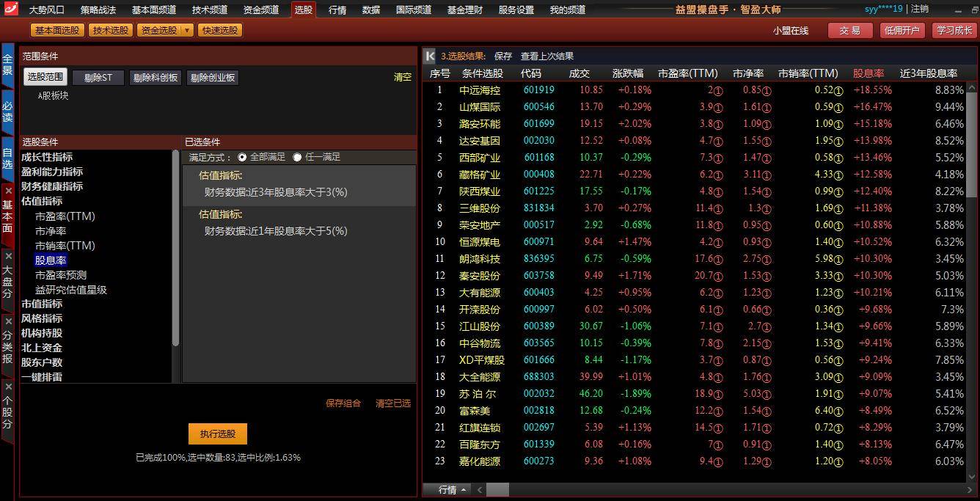Open 大势风口 menu tab
This screenshot has height=501, width=980.
[47, 10]
